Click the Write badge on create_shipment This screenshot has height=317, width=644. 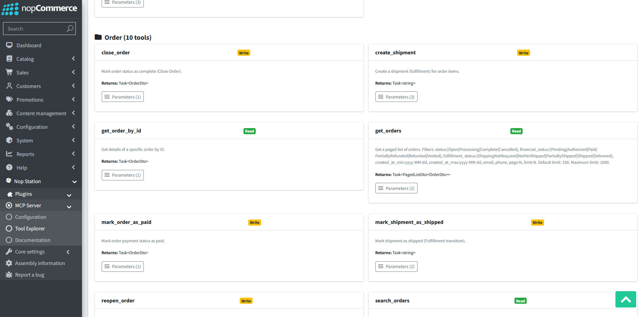coord(524,53)
